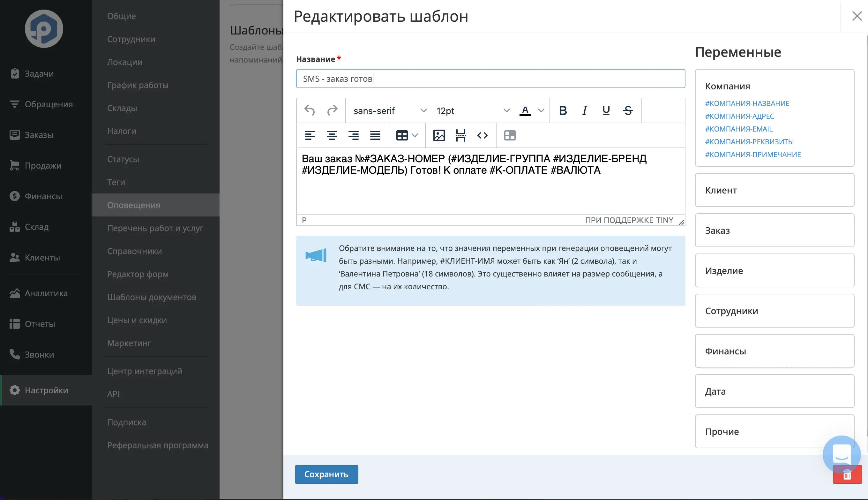
Task: Open the 12pt font size dropdown
Action: pos(473,110)
